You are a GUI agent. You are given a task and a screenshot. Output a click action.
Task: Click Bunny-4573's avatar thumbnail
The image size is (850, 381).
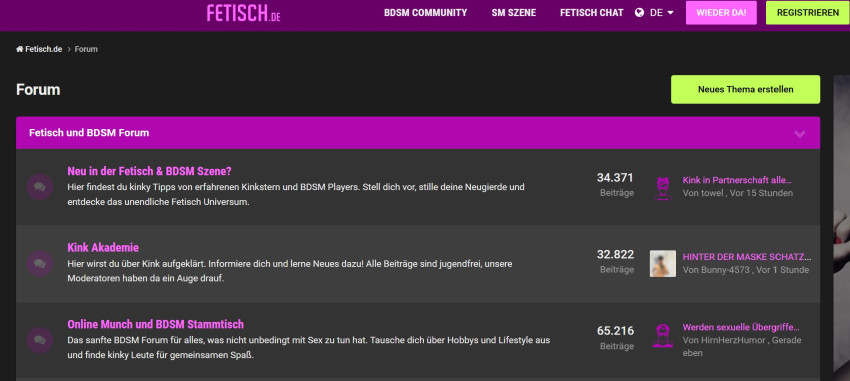point(663,263)
